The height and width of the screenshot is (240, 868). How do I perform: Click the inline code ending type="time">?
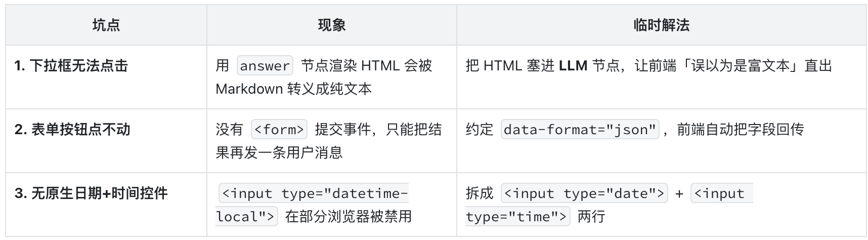516,217
